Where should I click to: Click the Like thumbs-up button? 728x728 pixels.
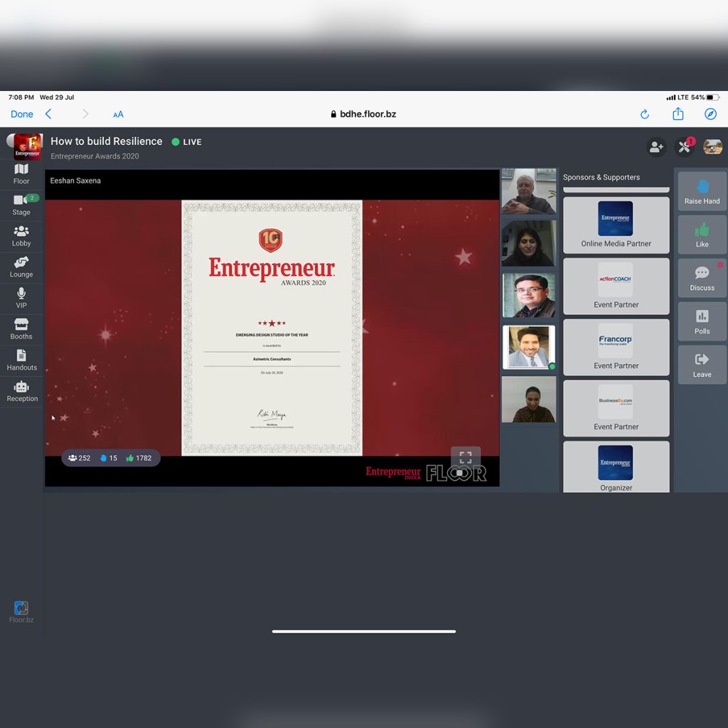pos(702,235)
